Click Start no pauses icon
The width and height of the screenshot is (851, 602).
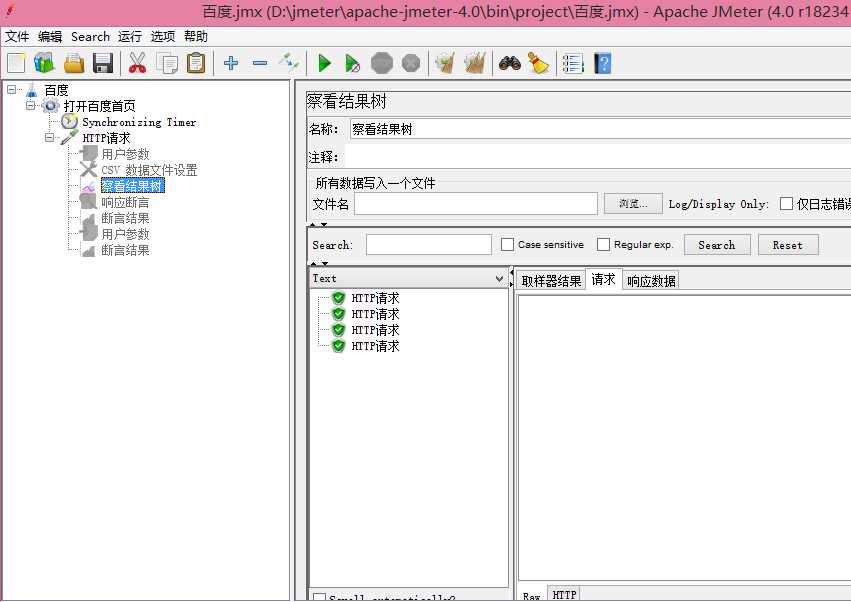click(x=353, y=64)
